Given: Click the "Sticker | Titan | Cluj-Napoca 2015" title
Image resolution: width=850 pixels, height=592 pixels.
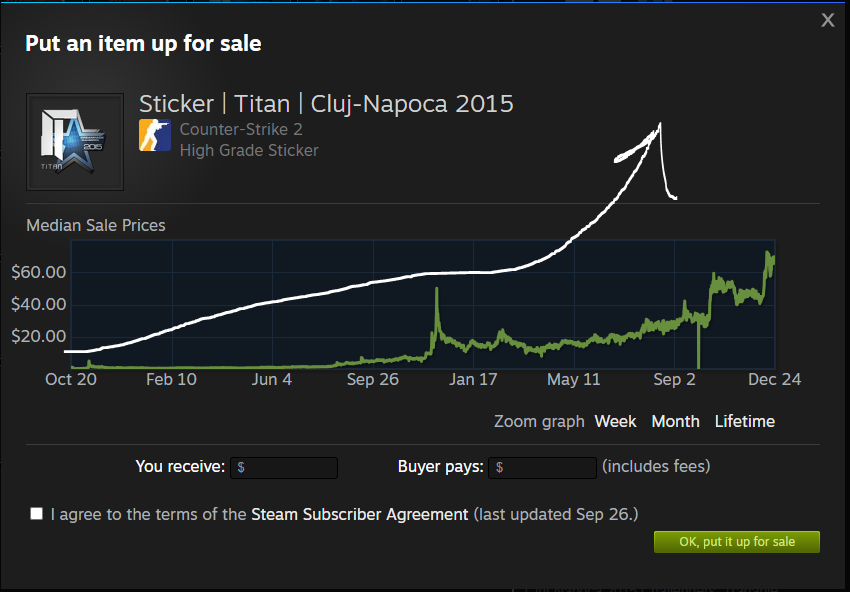Looking at the screenshot, I should point(326,103).
